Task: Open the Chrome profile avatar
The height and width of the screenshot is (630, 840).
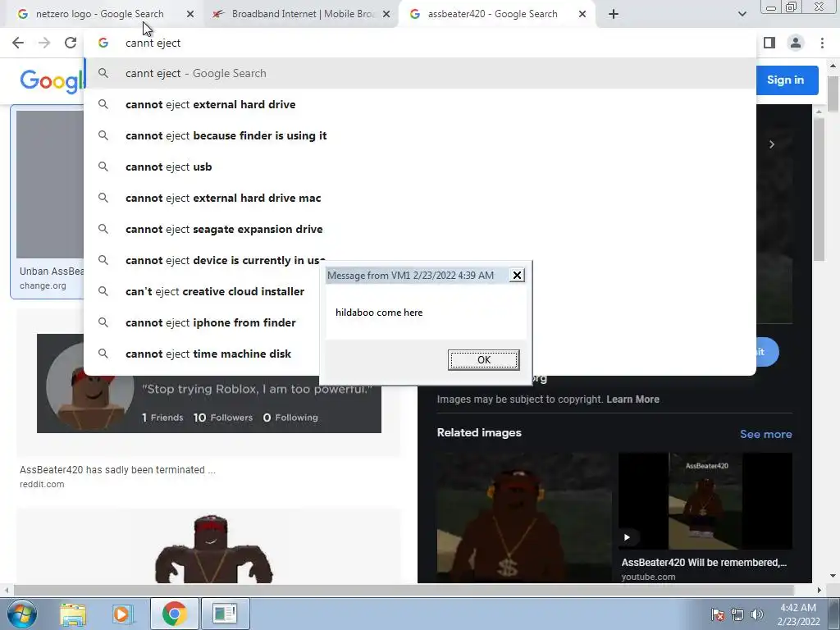Action: pyautogui.click(x=796, y=43)
